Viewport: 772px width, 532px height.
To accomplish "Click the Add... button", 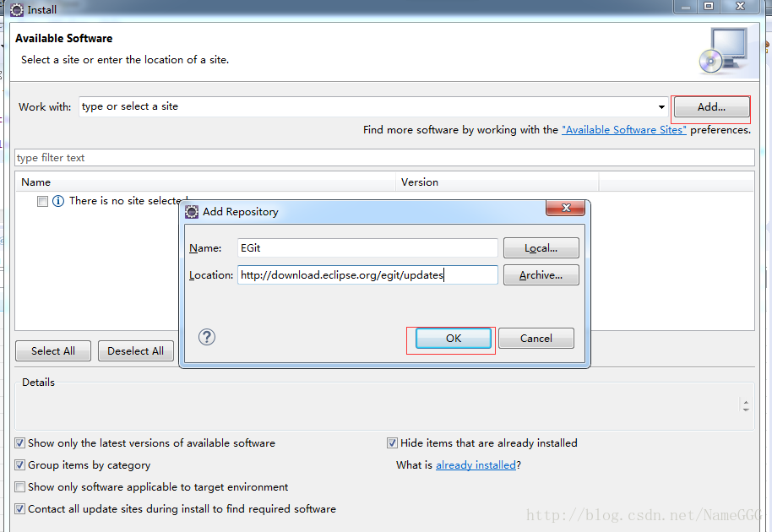I will click(711, 106).
